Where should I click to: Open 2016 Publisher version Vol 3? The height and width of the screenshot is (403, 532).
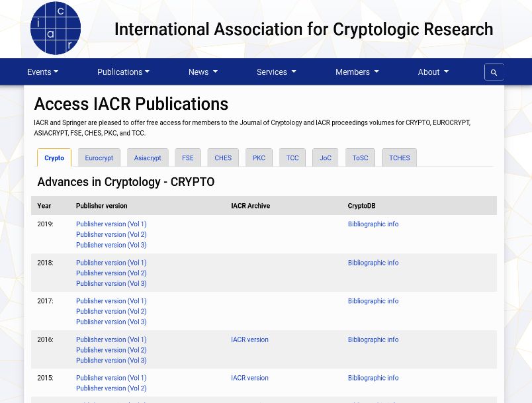pos(111,361)
